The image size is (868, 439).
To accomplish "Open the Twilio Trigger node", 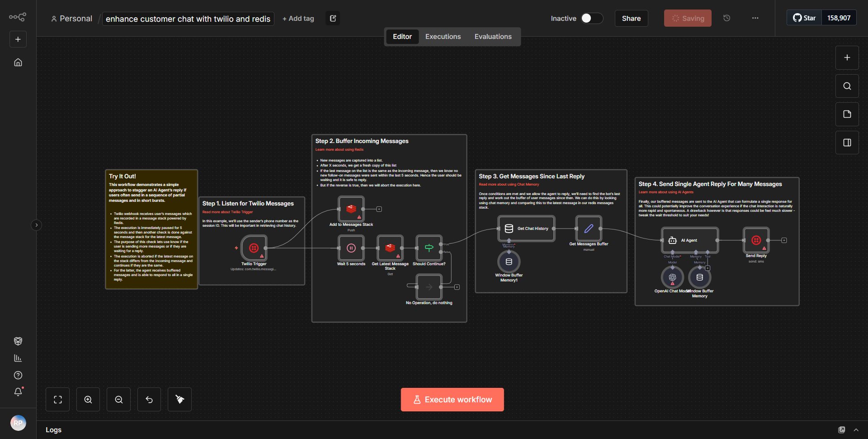I will tap(254, 248).
